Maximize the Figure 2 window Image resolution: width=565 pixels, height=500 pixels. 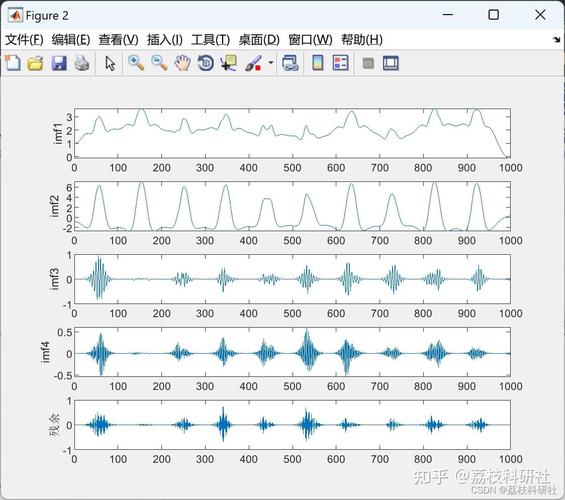493,15
